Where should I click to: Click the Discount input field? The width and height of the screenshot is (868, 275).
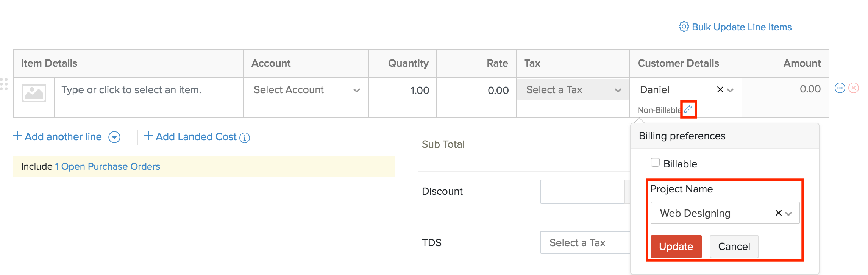coord(582,192)
